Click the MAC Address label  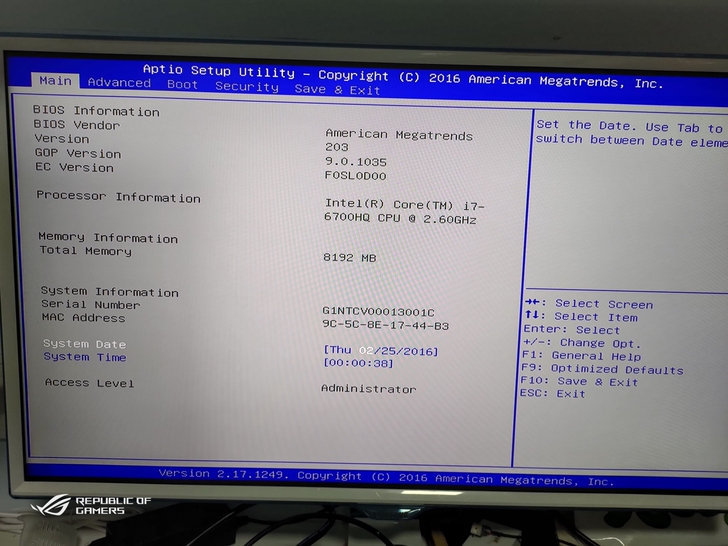click(84, 318)
